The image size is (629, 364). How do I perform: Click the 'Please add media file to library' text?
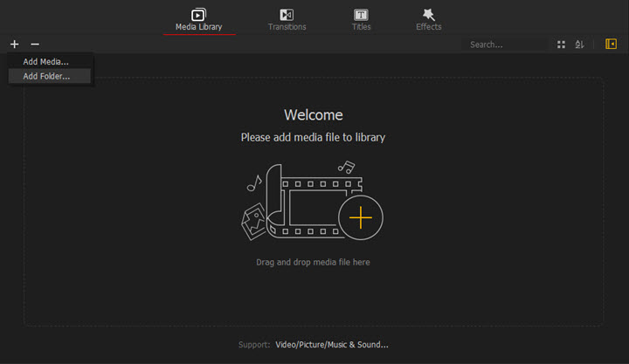pos(313,138)
